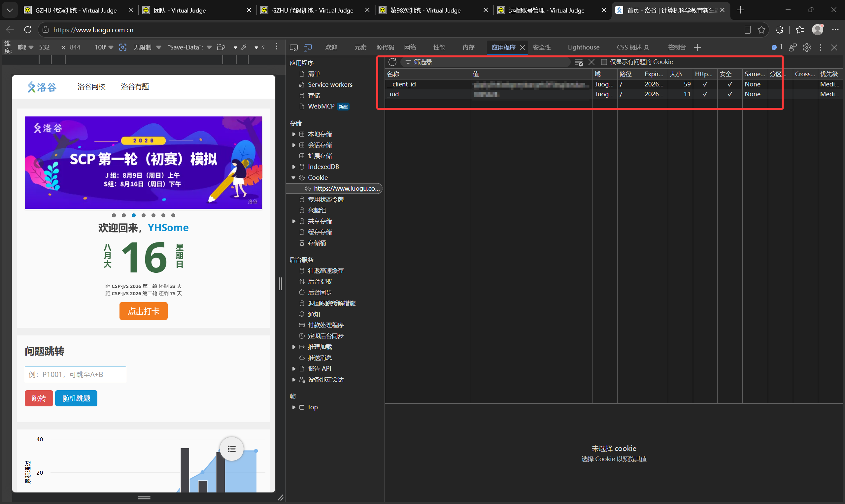Click the screenshot capture icon in device toolbar
The width and height of the screenshot is (845, 504).
[123, 47]
